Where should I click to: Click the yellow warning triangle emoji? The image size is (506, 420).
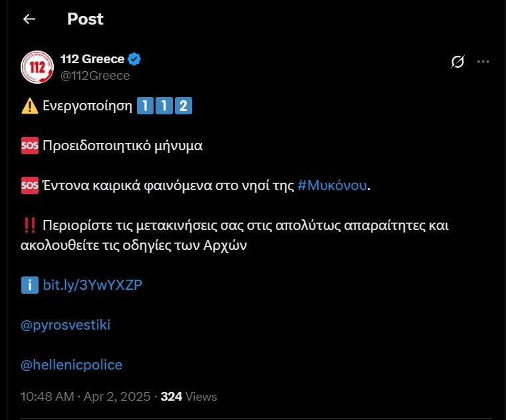point(30,106)
